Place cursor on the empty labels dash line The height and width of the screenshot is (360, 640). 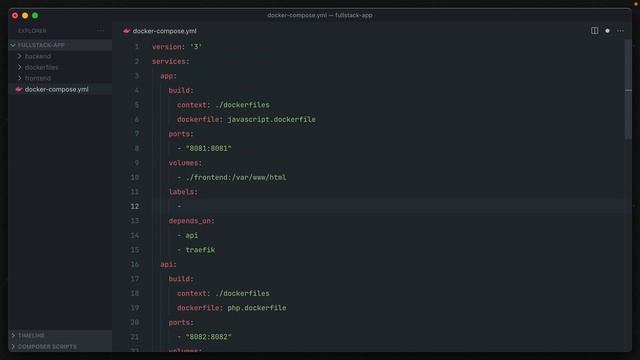pos(179,206)
